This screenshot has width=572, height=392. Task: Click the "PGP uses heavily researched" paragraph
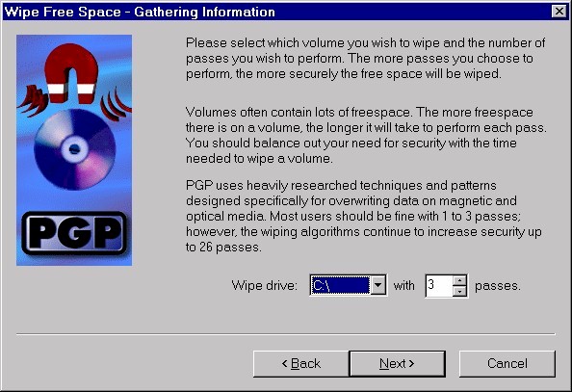tap(364, 217)
